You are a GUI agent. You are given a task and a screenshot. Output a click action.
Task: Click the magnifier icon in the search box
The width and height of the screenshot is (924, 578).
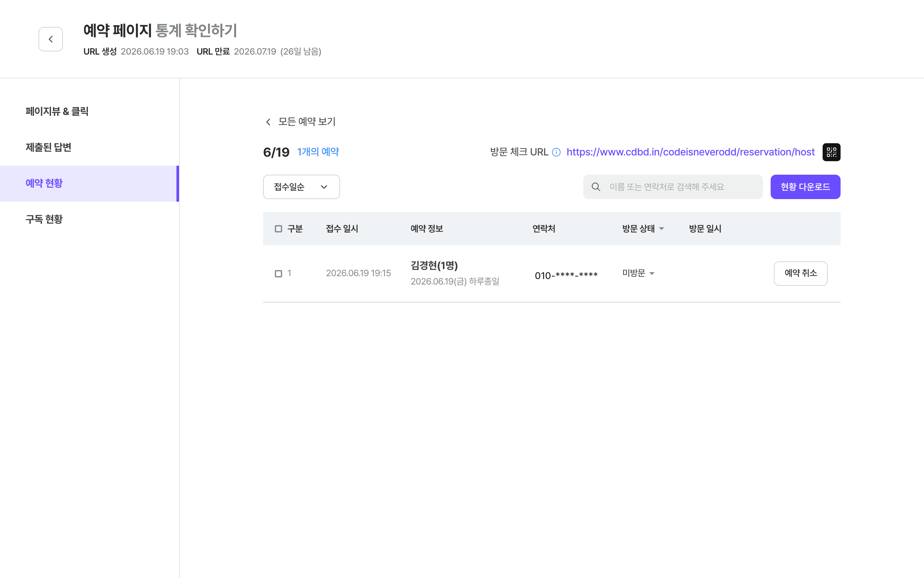(x=596, y=187)
